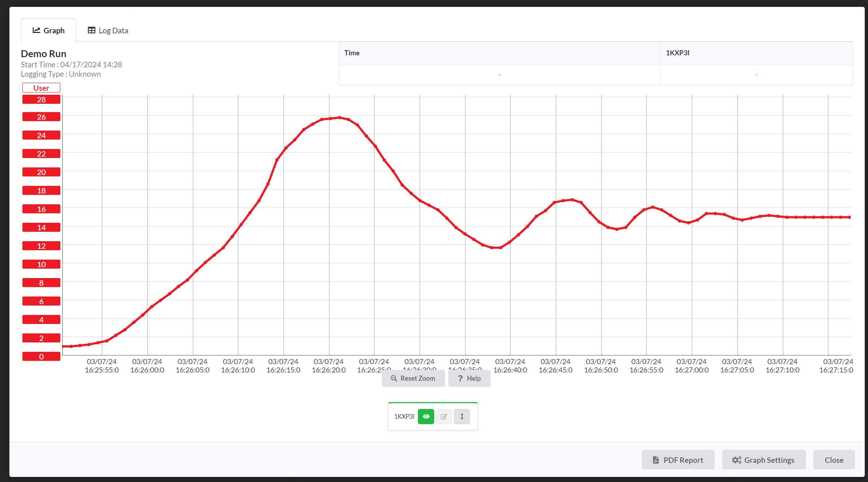Click the User axis label box
This screenshot has width=868, height=482.
tap(41, 88)
